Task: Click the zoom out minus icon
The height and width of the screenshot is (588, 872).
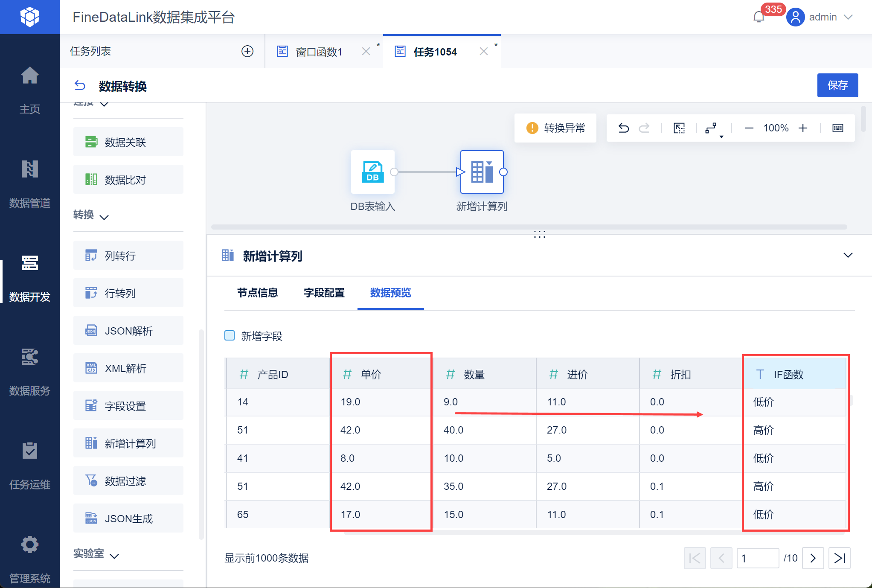Action: point(749,128)
